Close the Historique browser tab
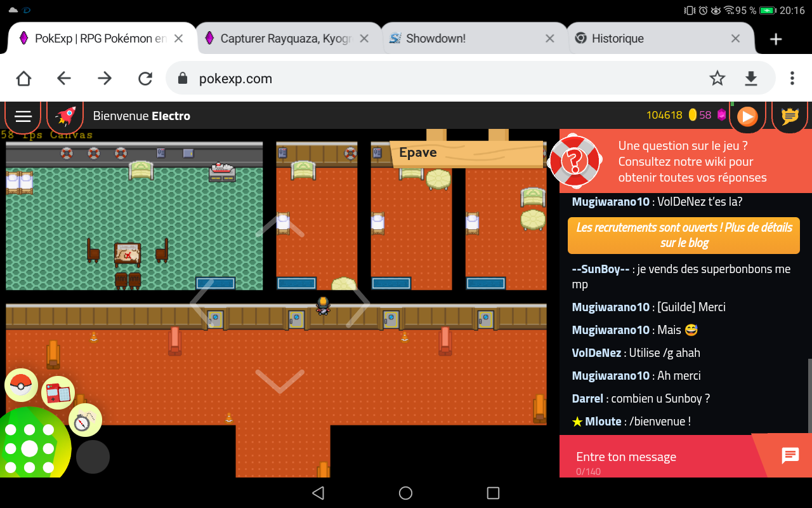 pyautogui.click(x=735, y=39)
